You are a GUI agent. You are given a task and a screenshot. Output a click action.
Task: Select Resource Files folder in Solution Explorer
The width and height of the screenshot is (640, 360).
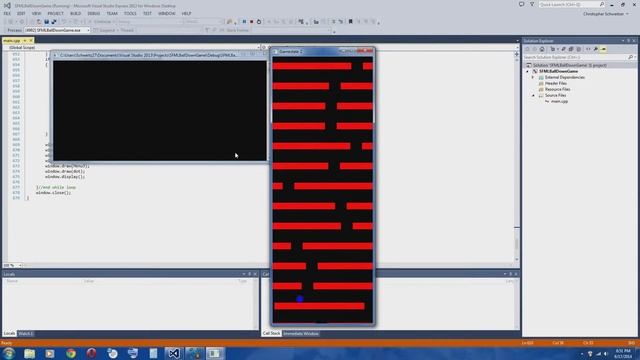(x=557, y=89)
